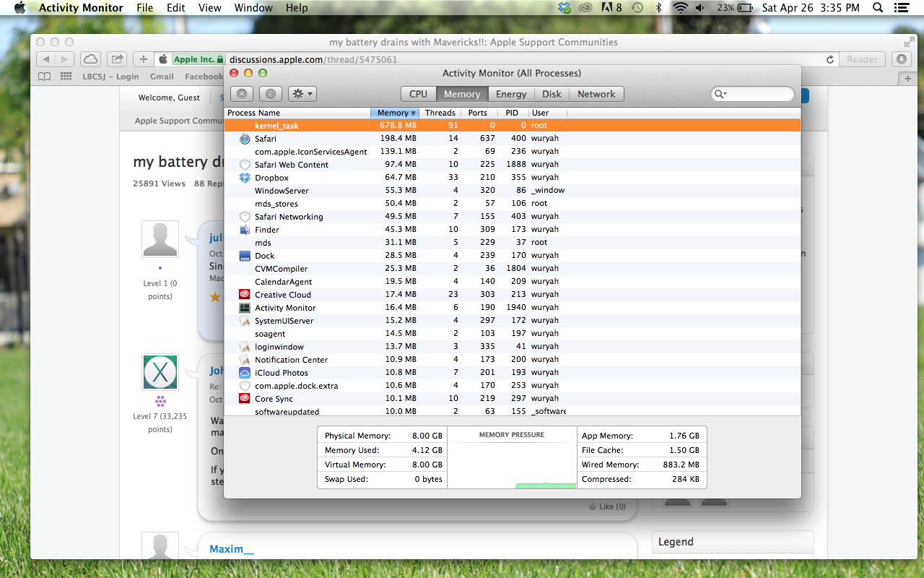Open the View menu

point(209,8)
